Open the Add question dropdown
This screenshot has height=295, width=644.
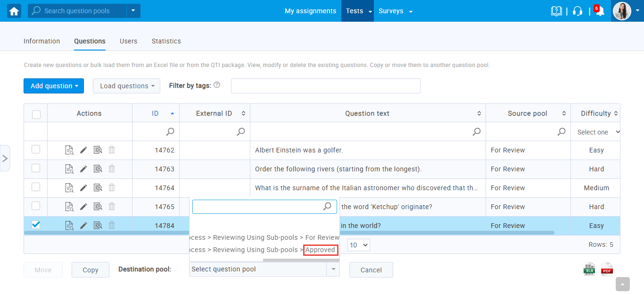pos(54,86)
